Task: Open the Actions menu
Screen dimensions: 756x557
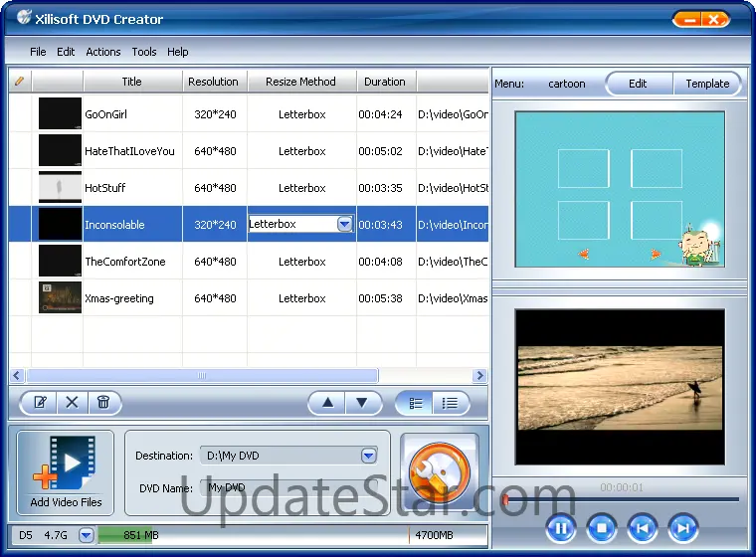Action: [103, 52]
